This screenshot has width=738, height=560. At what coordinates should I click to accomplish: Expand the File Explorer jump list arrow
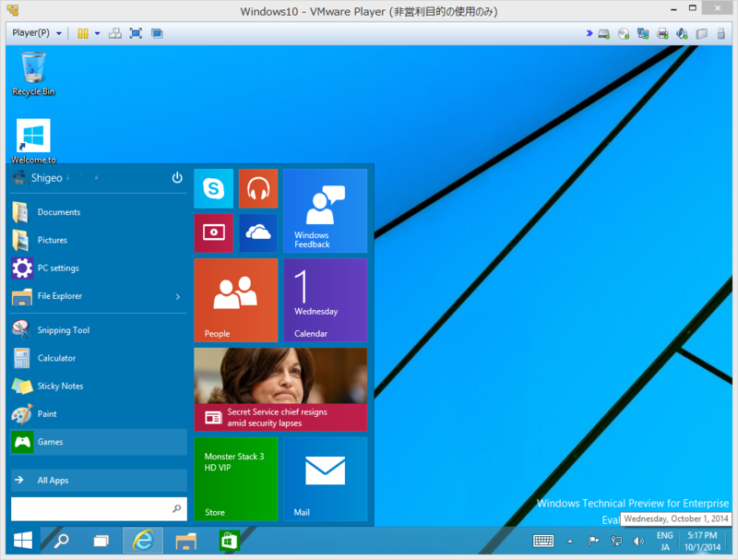point(178,296)
